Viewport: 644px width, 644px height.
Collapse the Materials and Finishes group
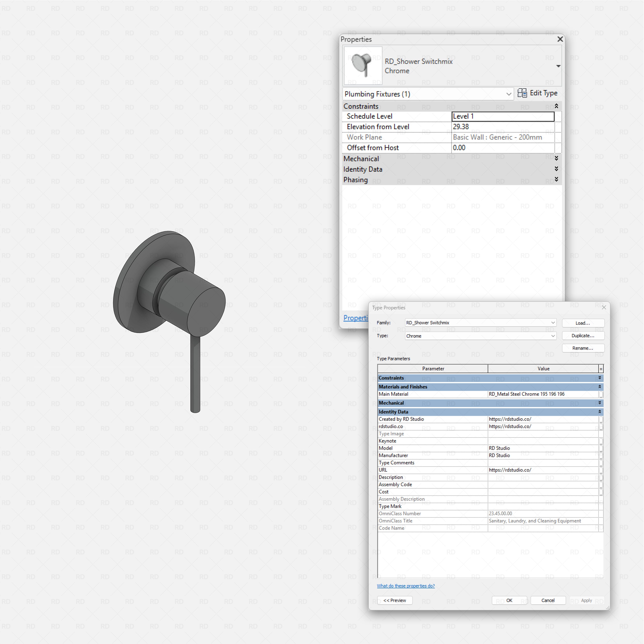[600, 387]
